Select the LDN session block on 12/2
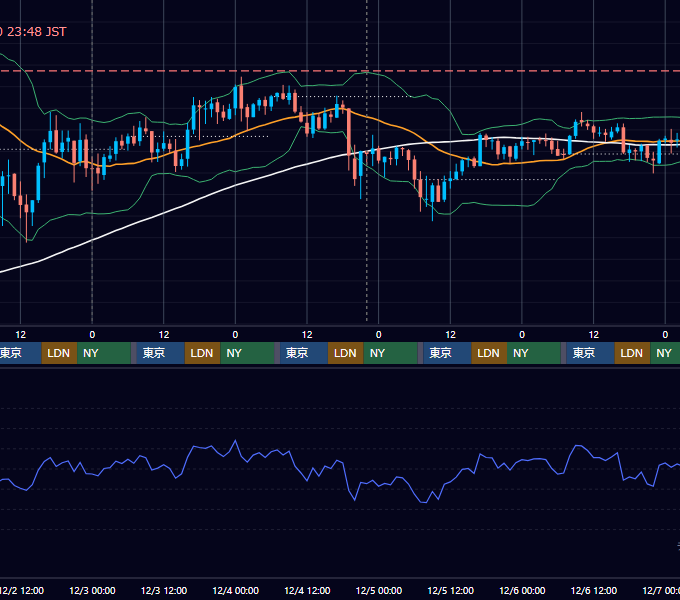680x600 pixels. [59, 353]
